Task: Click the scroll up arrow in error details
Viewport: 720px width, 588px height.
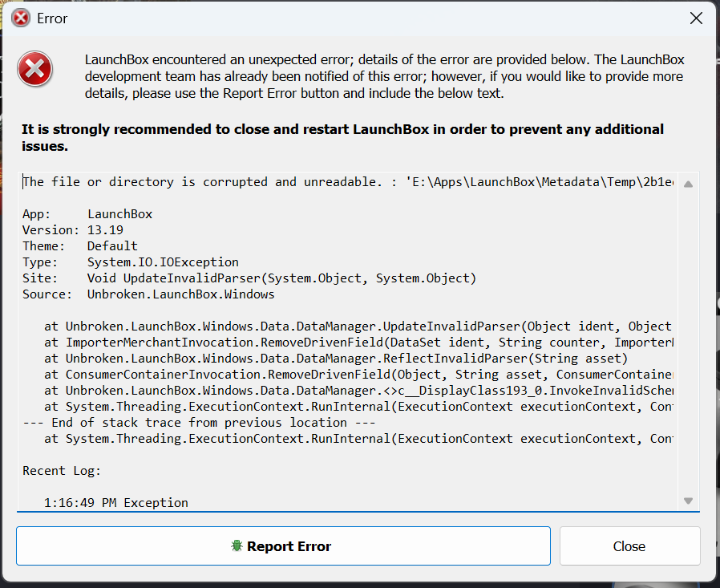Action: pyautogui.click(x=688, y=185)
